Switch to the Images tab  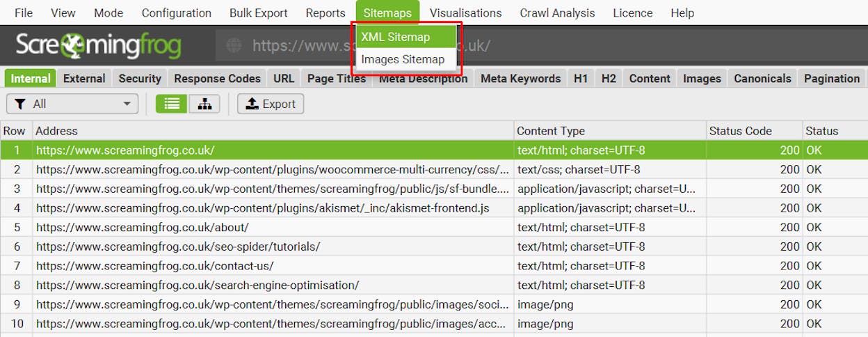[702, 79]
